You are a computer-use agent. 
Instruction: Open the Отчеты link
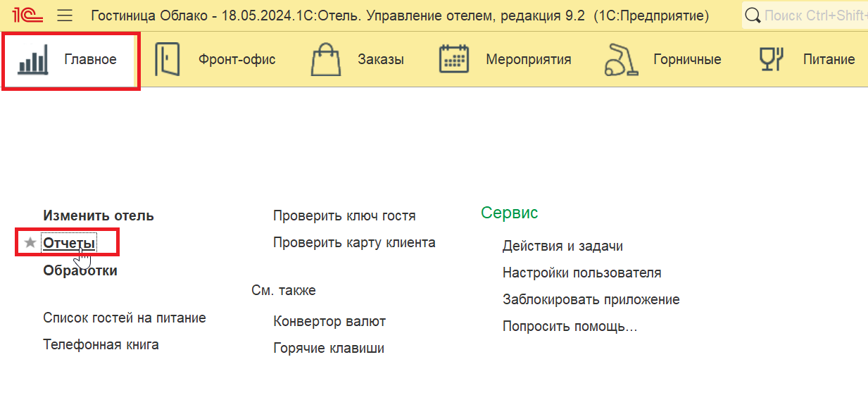[x=69, y=243]
